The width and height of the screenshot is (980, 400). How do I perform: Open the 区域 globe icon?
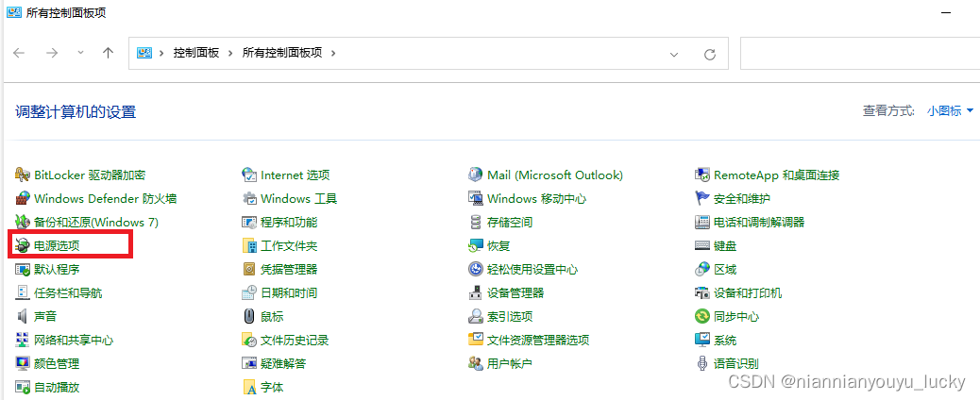[702, 270]
